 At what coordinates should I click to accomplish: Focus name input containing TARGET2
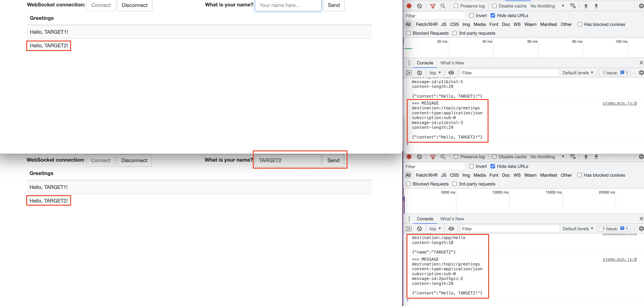click(288, 160)
